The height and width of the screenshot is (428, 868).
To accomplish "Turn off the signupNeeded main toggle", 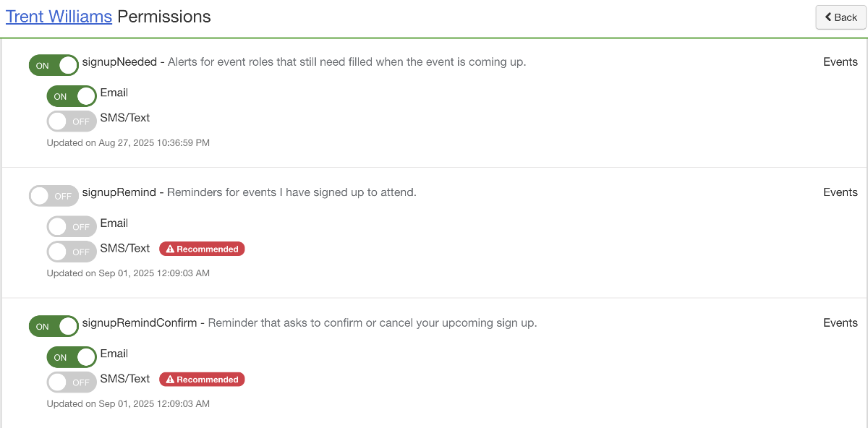I will pyautogui.click(x=54, y=66).
